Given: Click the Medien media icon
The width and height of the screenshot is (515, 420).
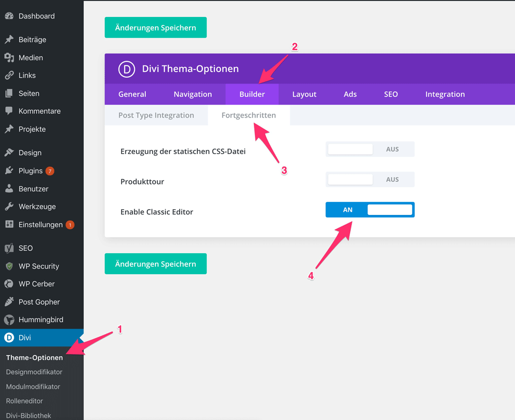Looking at the screenshot, I should pyautogui.click(x=9, y=58).
